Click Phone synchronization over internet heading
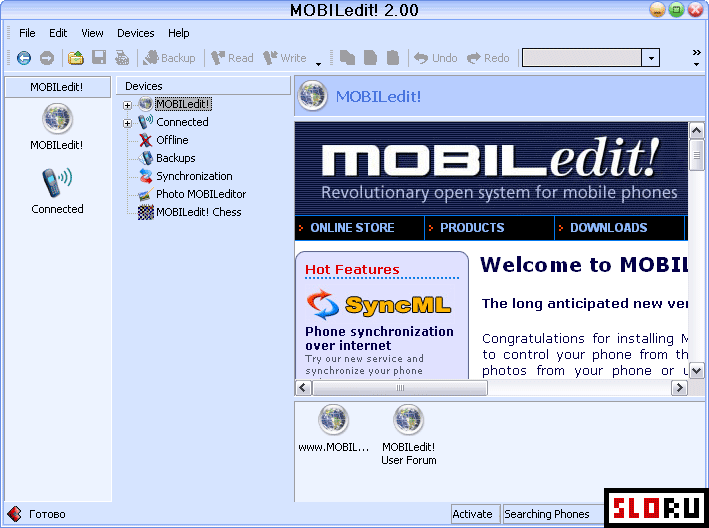The image size is (709, 528). (x=379, y=338)
